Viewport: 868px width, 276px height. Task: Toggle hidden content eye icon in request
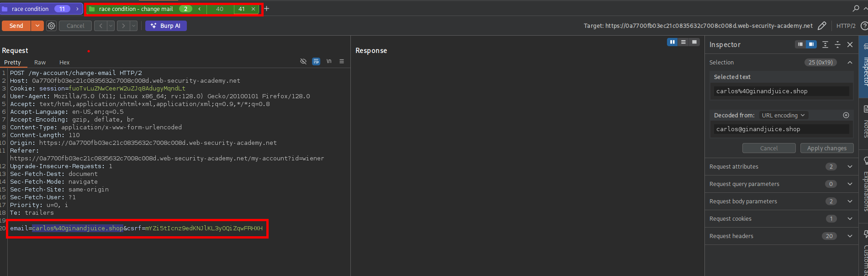(x=303, y=61)
